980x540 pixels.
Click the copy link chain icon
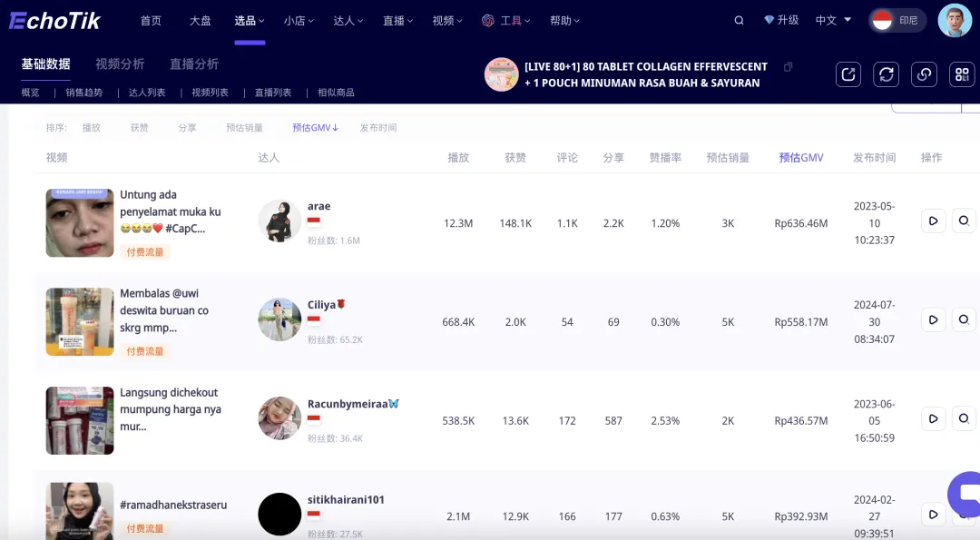924,74
